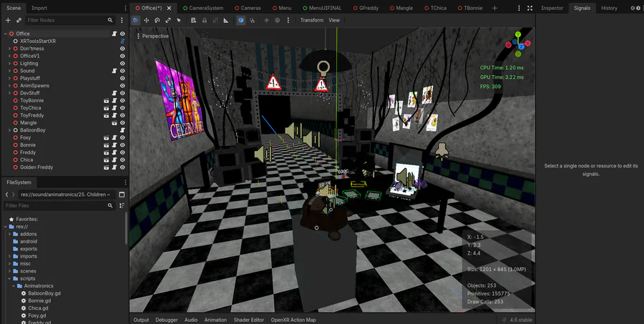Select the Move mode tool
Image resolution: width=644 pixels, height=324 pixels.
coord(146,20)
